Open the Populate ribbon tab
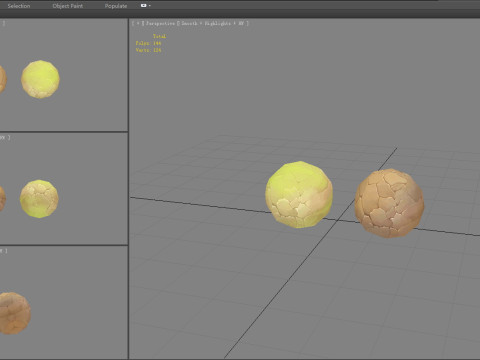The height and width of the screenshot is (360, 480). pyautogui.click(x=116, y=6)
